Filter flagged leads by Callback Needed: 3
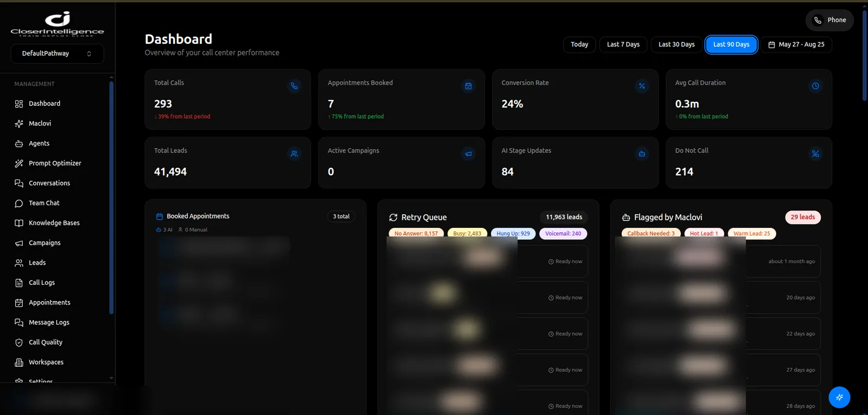 651,234
